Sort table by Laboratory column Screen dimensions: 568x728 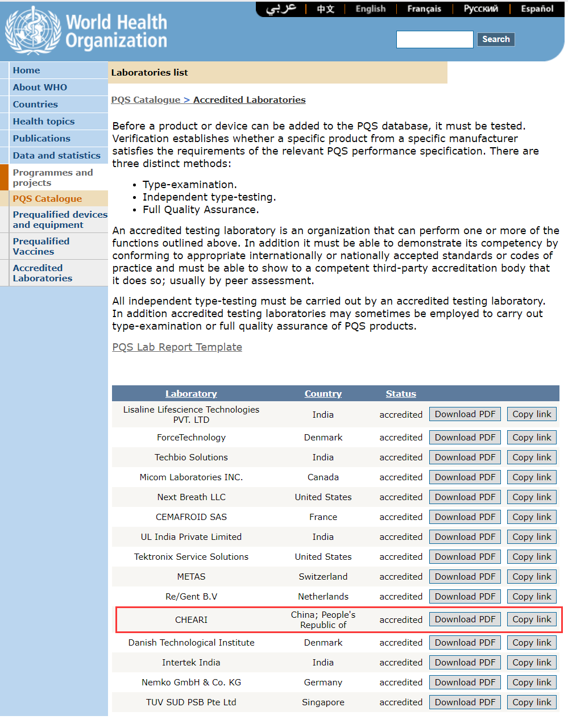click(191, 394)
